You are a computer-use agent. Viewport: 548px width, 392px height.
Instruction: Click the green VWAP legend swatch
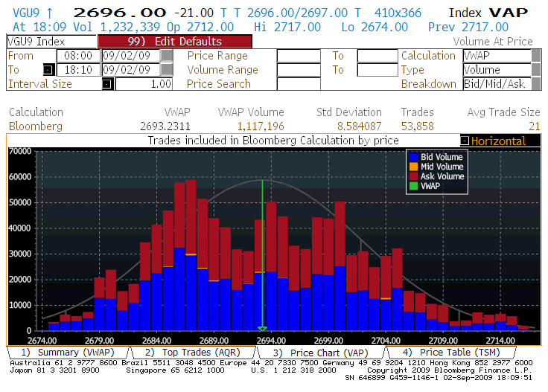click(413, 186)
